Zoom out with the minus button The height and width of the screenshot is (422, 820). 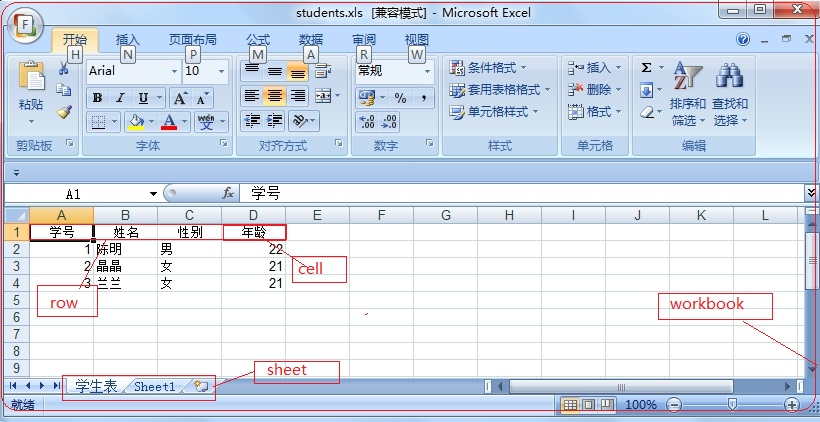[x=674, y=404]
